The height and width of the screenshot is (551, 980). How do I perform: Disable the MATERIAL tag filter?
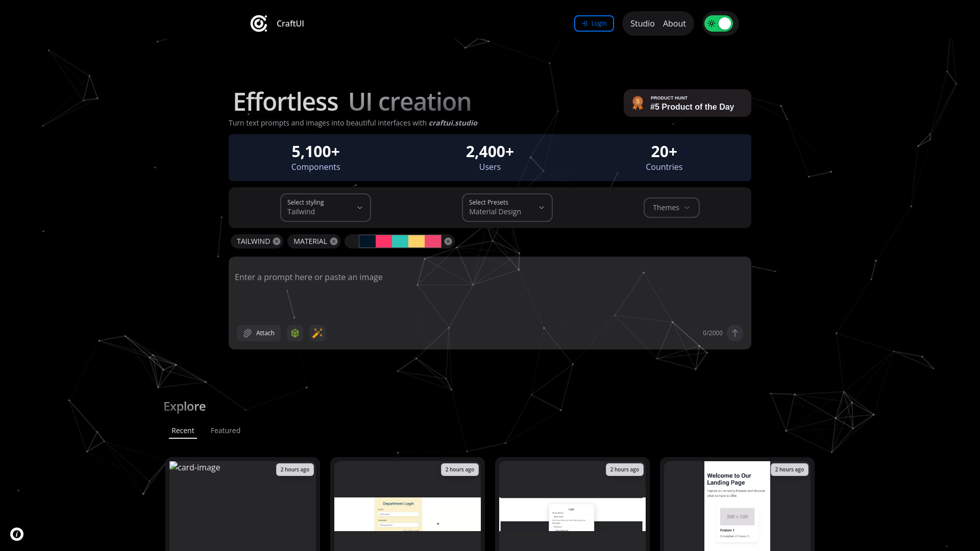[334, 241]
